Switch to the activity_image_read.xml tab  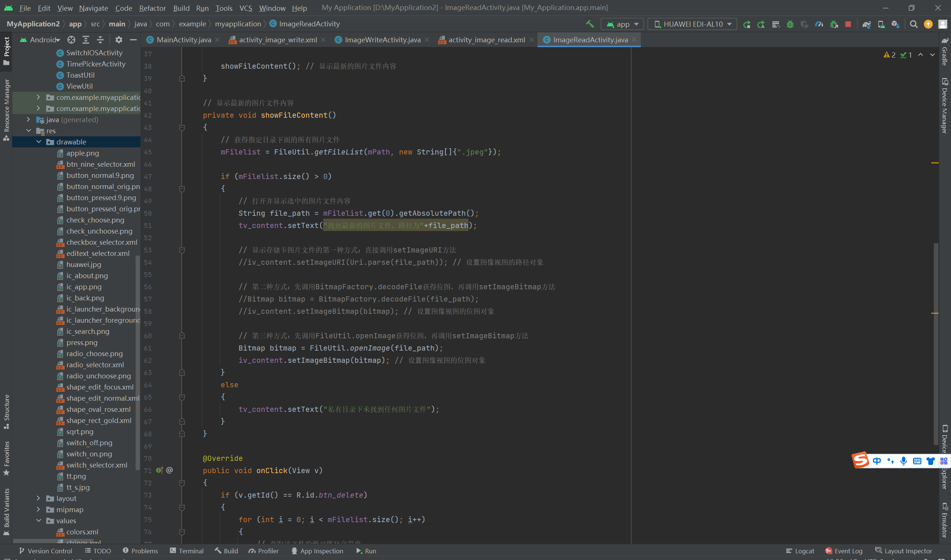click(x=486, y=40)
